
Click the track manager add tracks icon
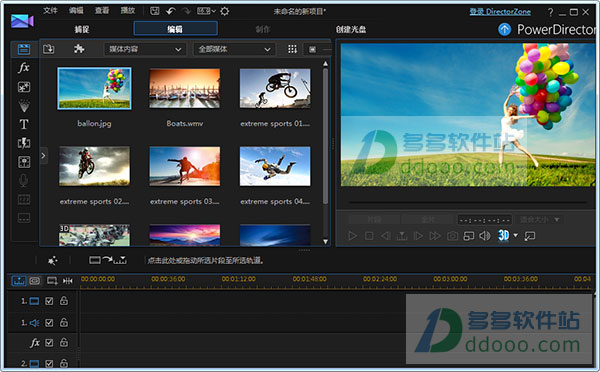(52, 281)
